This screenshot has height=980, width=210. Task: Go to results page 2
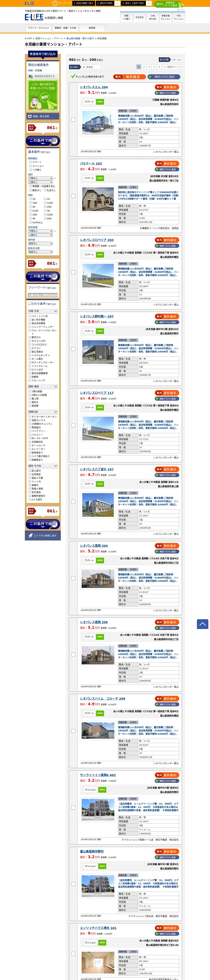(144, 67)
